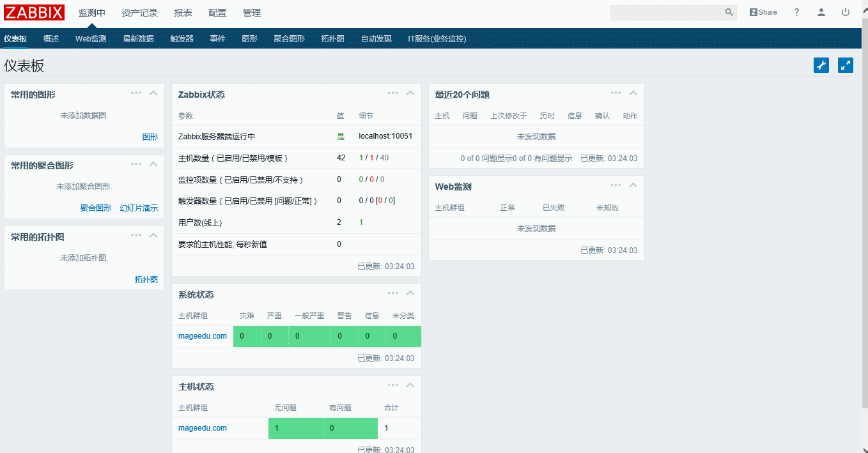Collapse the Web监测 widget
Image resolution: width=868 pixels, height=453 pixels.
(x=633, y=185)
